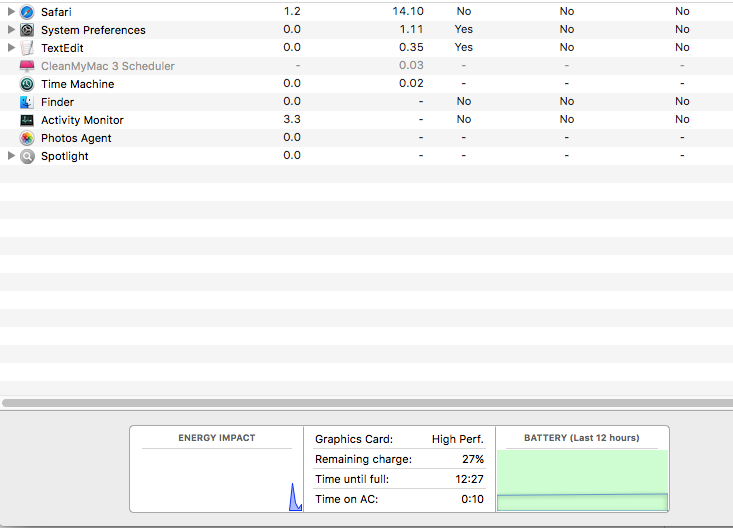Click System Preferences' 1.11 average value
The height and width of the screenshot is (528, 733).
pos(411,29)
